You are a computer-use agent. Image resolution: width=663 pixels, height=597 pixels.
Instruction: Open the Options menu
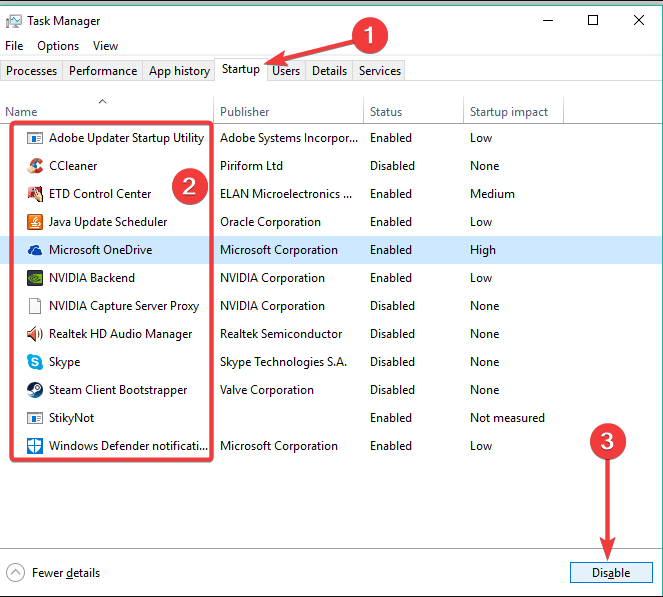click(x=58, y=46)
